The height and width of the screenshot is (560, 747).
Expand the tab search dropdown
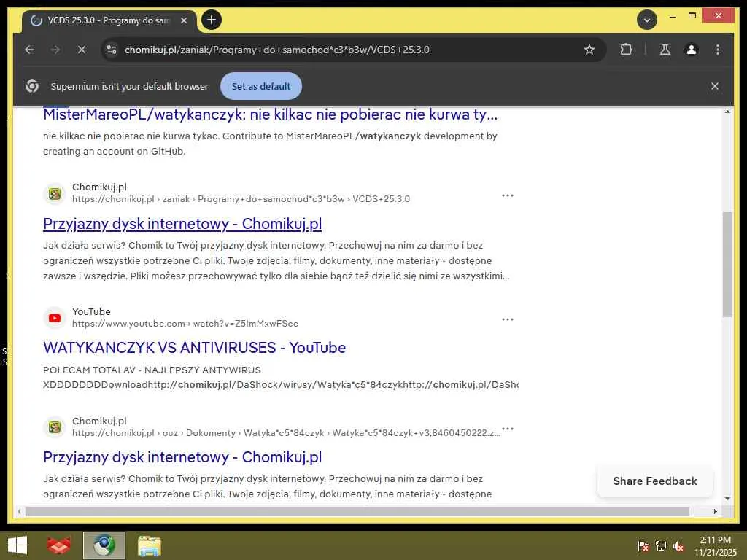[x=647, y=20]
